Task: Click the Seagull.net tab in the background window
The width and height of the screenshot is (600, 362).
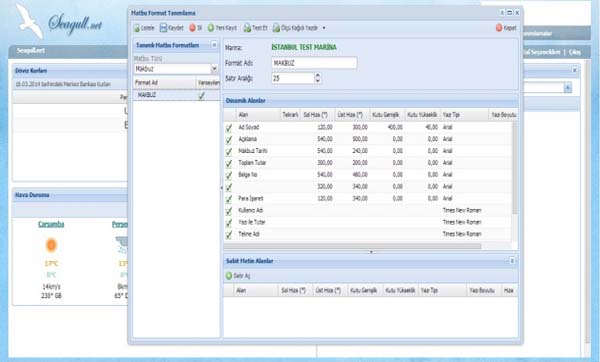Action: click(x=31, y=51)
